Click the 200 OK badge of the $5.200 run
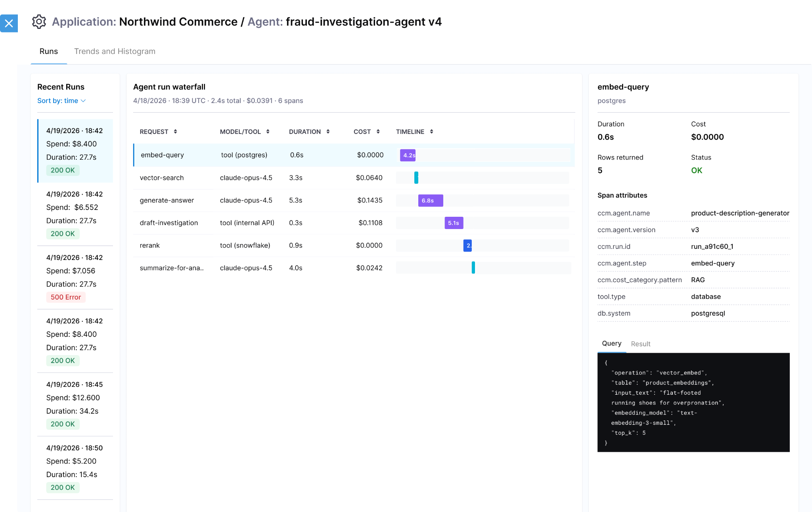Viewport: 812px width, 512px height. click(x=63, y=487)
